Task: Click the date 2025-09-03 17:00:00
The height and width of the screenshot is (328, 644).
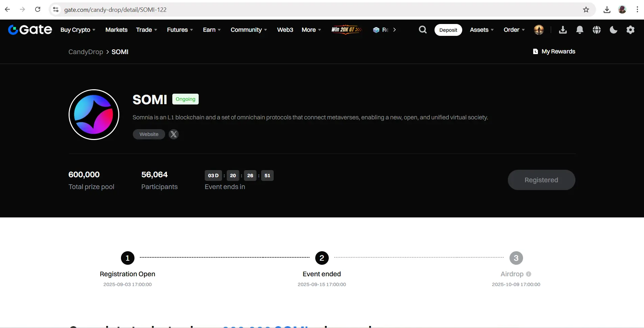Action: pyautogui.click(x=127, y=284)
